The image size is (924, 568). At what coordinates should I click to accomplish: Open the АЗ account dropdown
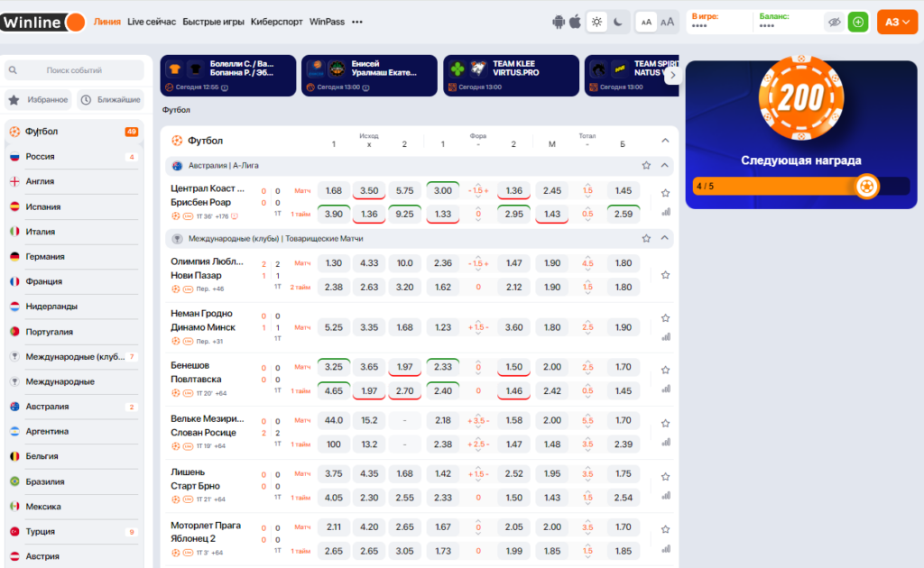(897, 23)
